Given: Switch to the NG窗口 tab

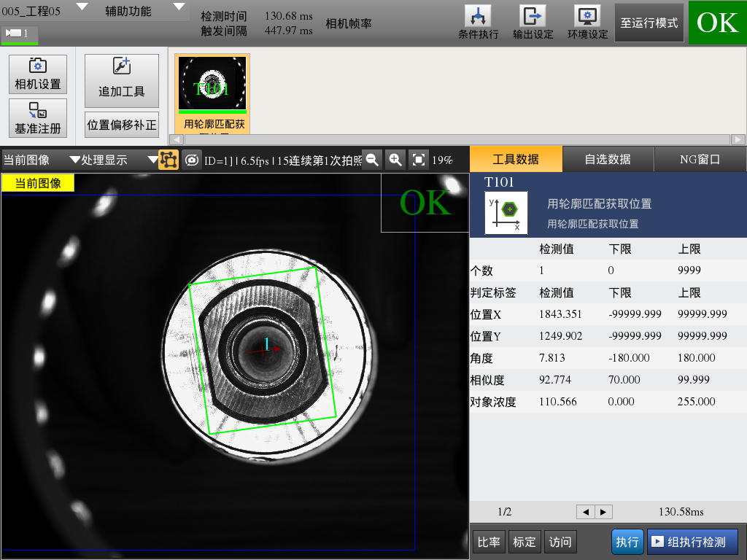Looking at the screenshot, I should pos(700,159).
